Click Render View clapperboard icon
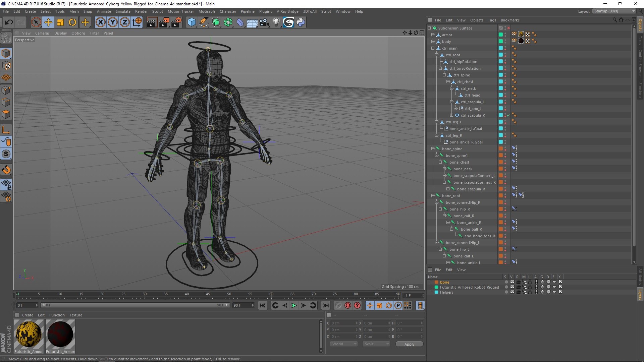Viewport: 644px width, 362px height. tap(152, 22)
